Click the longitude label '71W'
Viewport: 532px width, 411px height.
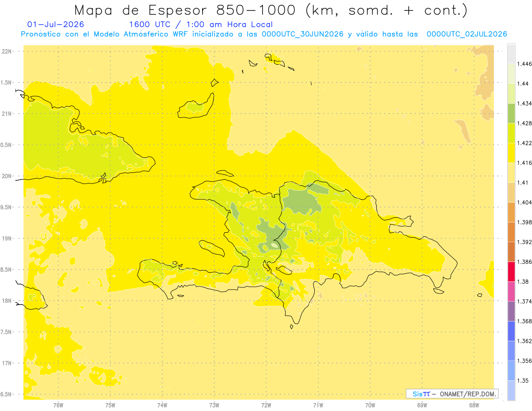click(318, 405)
